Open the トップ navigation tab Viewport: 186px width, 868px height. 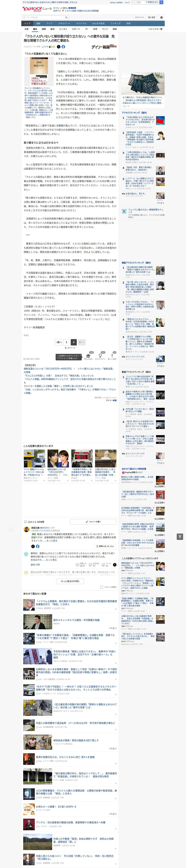(x=27, y=23)
